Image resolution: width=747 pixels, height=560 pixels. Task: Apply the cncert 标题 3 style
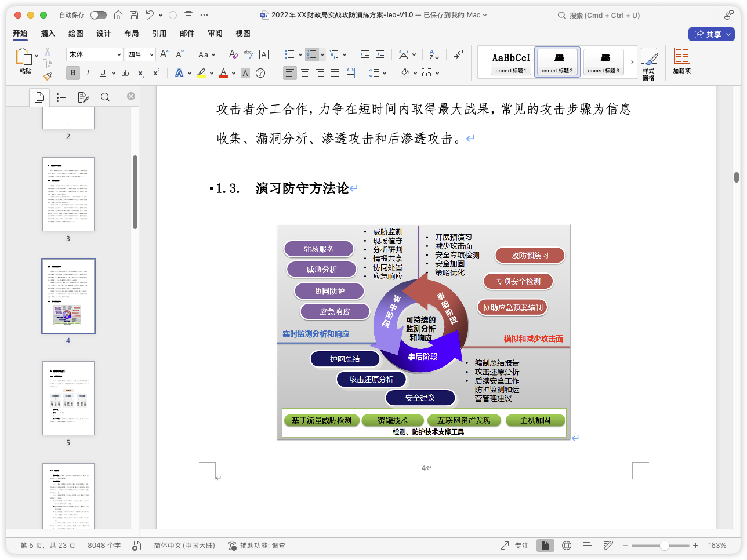click(x=603, y=62)
